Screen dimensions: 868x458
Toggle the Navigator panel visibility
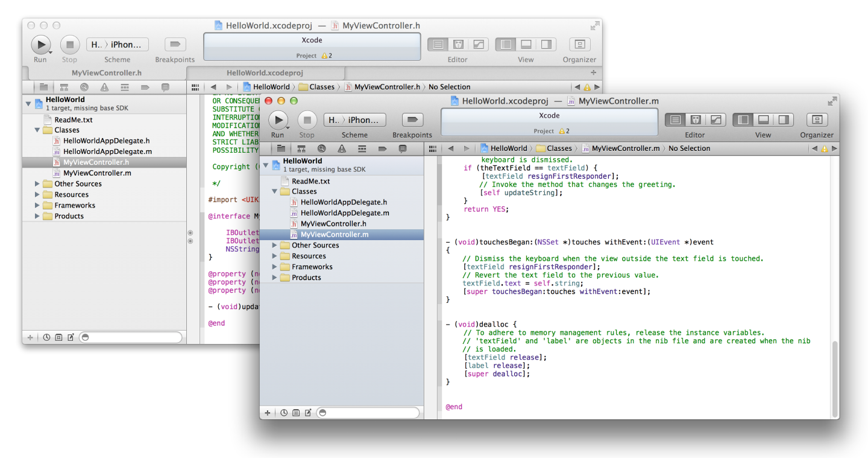pos(743,119)
